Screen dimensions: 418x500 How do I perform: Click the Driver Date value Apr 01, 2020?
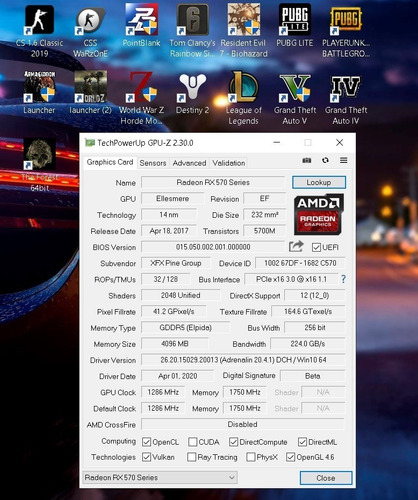click(177, 376)
